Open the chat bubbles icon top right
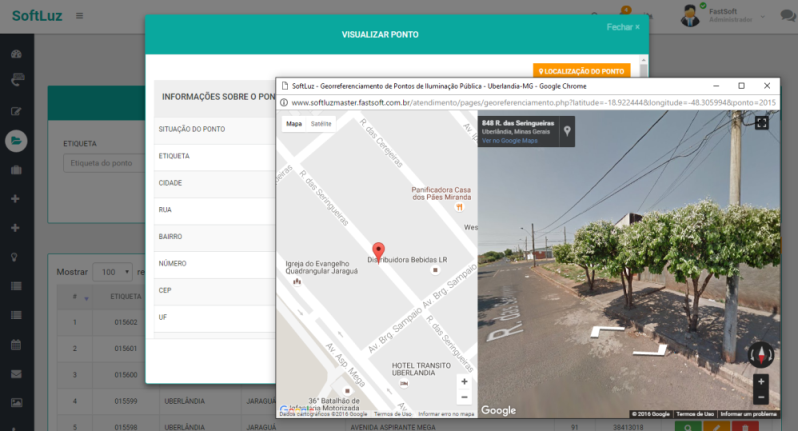 (x=788, y=16)
